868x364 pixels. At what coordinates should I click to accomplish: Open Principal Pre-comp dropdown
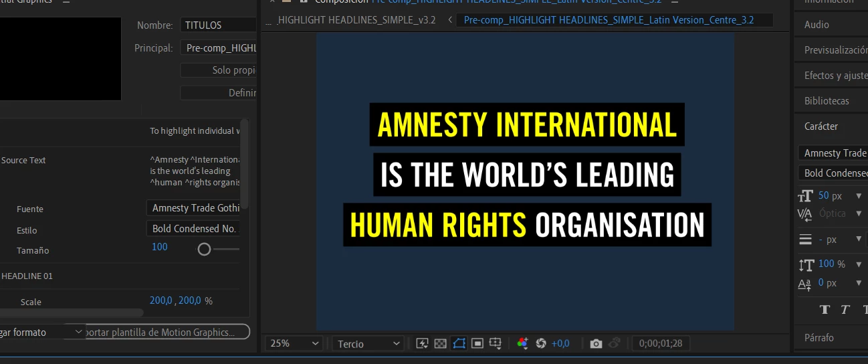pyautogui.click(x=218, y=48)
